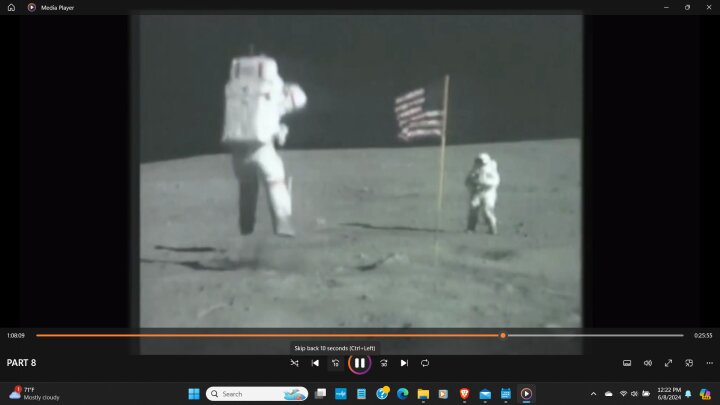720x405 pixels.
Task: Click the remaining time 0:25:55
Action: (x=703, y=336)
